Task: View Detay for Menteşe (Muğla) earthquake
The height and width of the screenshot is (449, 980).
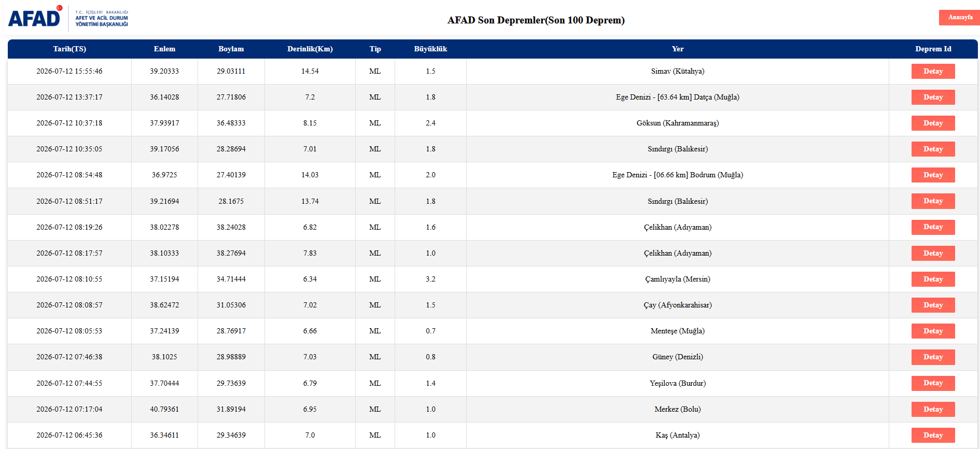Action: coord(933,331)
